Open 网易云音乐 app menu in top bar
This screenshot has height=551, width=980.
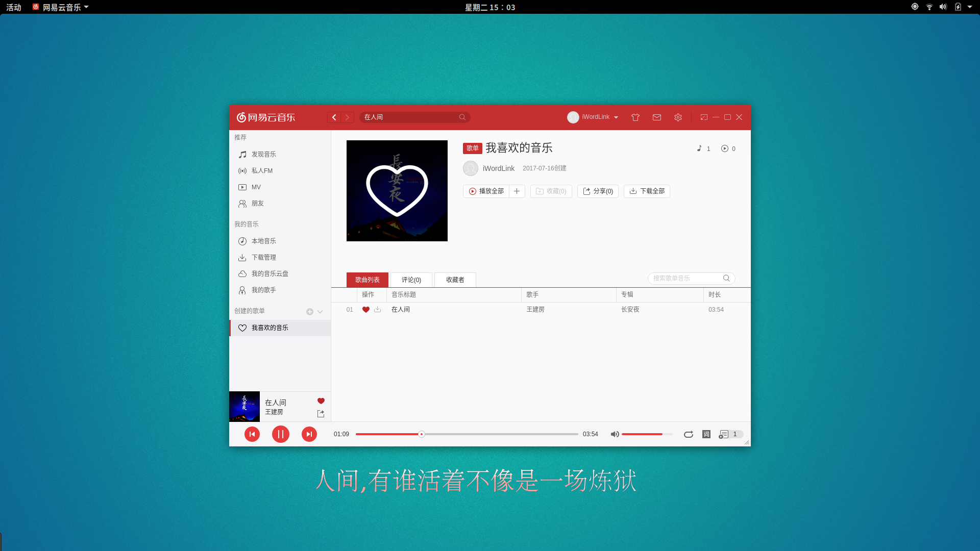point(61,7)
